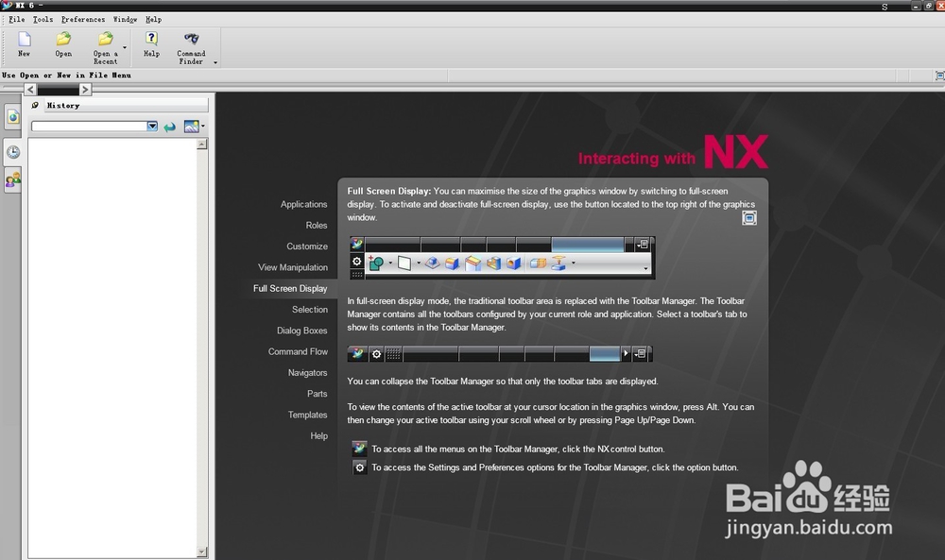Click the right arrow on the resource bar
This screenshot has width=945, height=560.
point(85,89)
